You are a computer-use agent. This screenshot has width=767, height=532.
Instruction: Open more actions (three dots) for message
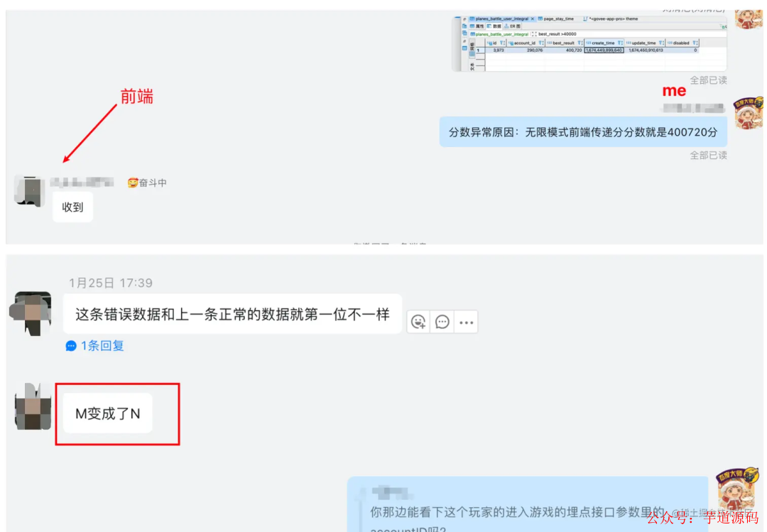pos(466,322)
